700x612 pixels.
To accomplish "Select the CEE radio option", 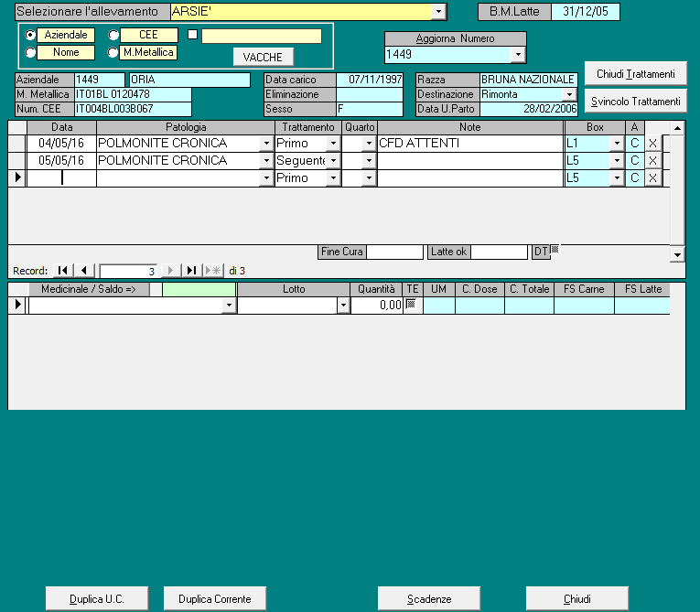I will pyautogui.click(x=113, y=36).
